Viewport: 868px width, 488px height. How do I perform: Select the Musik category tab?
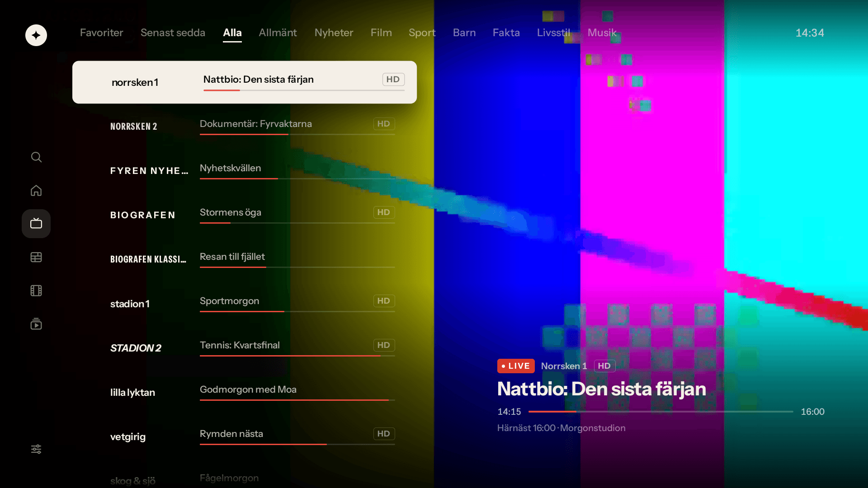pyautogui.click(x=602, y=33)
